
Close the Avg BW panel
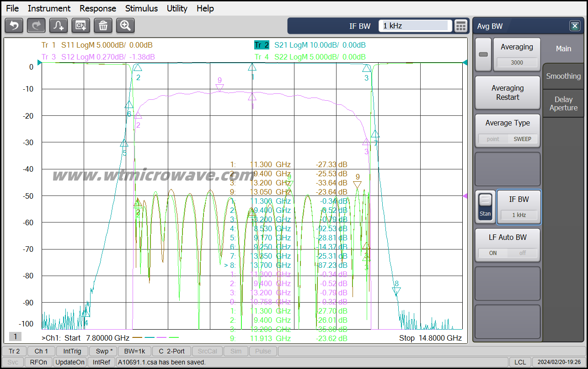575,26
